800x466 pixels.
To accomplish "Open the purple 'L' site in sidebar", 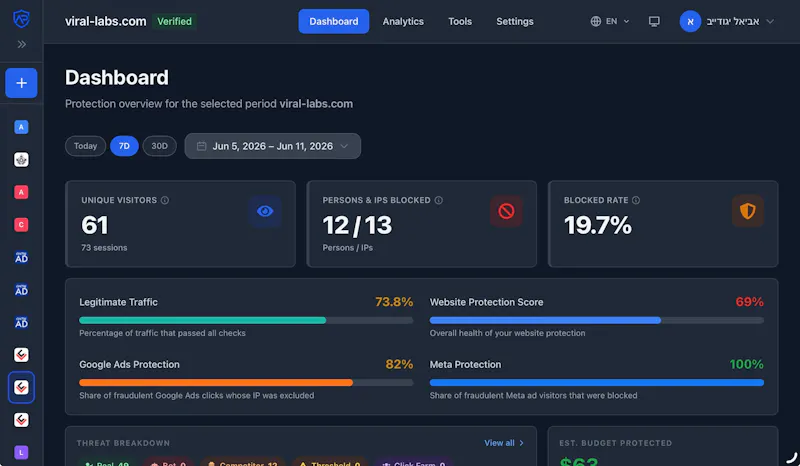I will coord(21,452).
